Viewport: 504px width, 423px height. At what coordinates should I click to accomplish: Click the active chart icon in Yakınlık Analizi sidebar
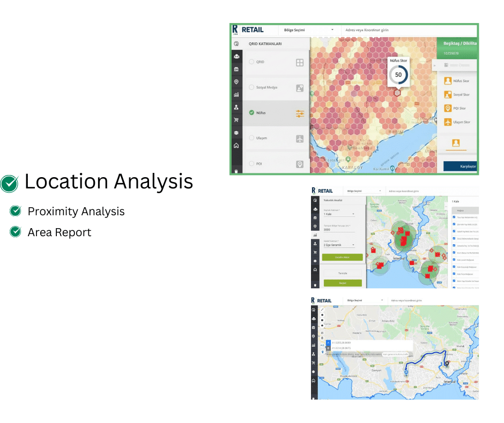[315, 235]
